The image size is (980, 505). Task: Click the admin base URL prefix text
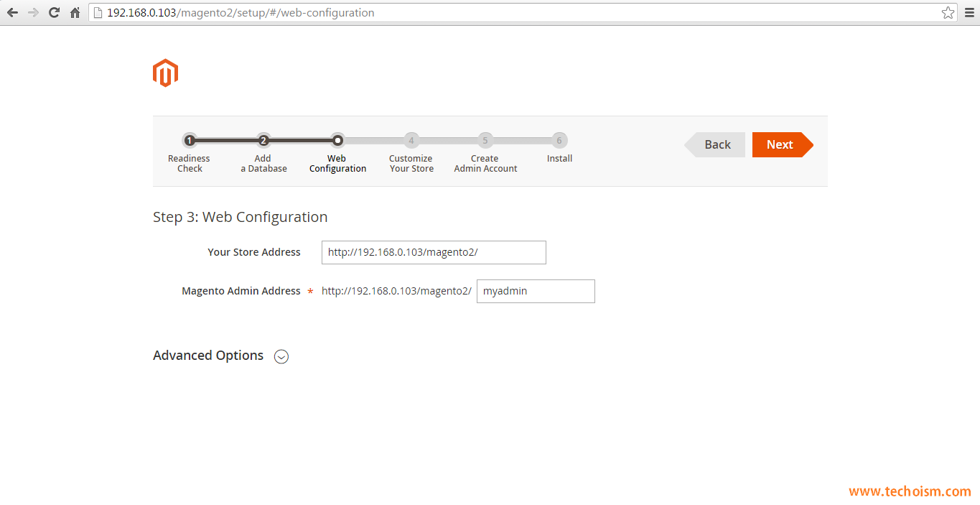click(396, 291)
